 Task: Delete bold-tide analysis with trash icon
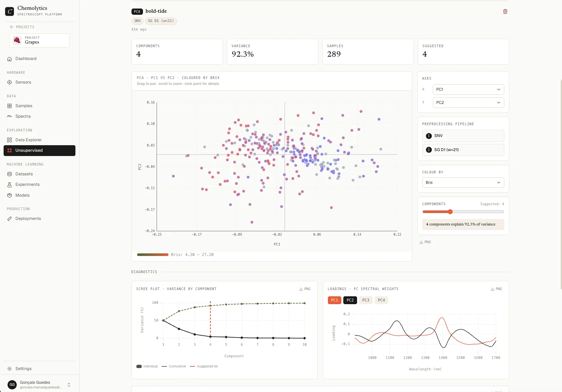[505, 11]
